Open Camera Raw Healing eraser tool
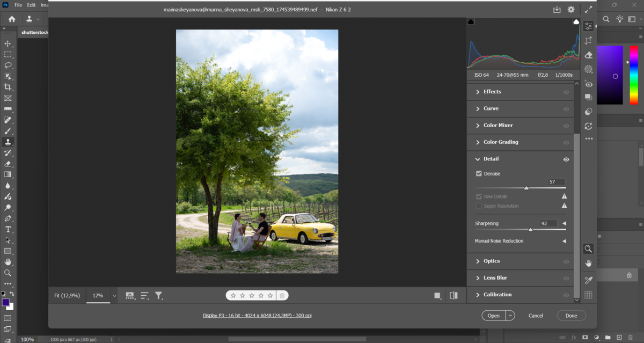This screenshot has width=644, height=343. click(589, 55)
